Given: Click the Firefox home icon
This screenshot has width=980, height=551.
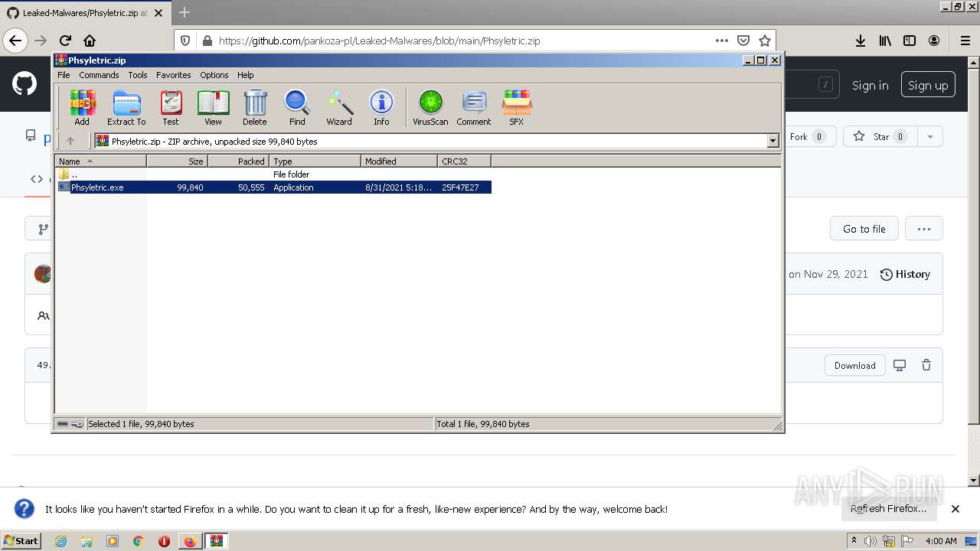Looking at the screenshot, I should click(x=90, y=41).
